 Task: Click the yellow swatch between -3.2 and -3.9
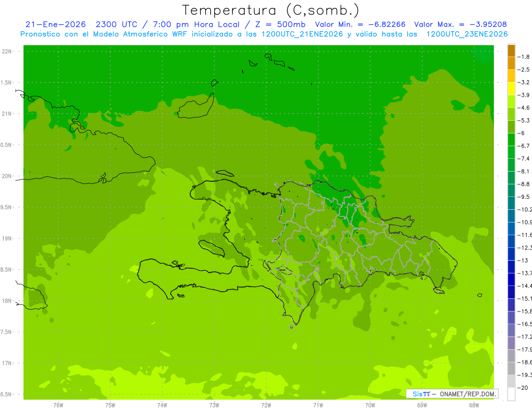(511, 89)
